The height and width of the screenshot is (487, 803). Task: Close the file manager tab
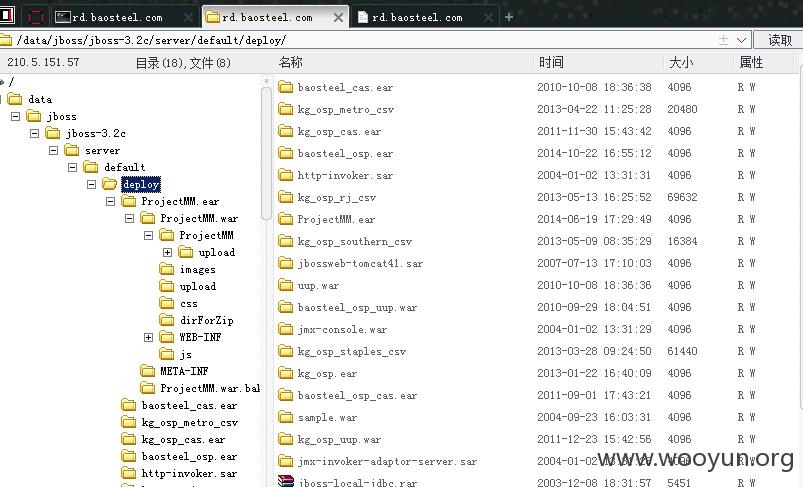338,17
